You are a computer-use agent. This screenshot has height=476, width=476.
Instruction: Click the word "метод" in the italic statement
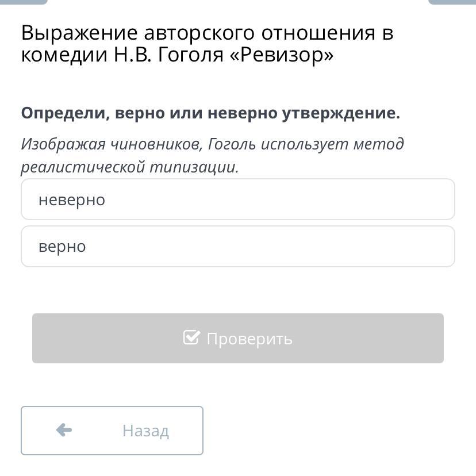click(x=379, y=144)
